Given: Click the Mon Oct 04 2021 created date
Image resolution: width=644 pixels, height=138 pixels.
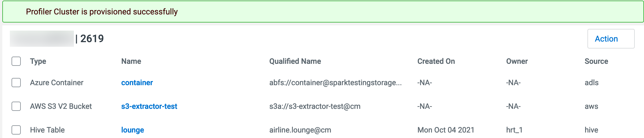Looking at the screenshot, I should pos(445,130).
